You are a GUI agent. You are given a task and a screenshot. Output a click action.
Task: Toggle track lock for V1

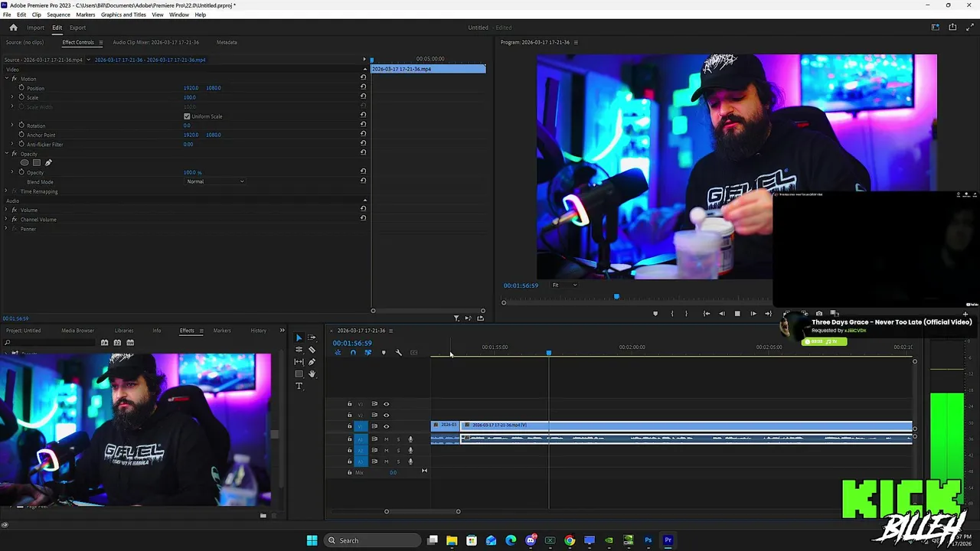[x=350, y=426]
